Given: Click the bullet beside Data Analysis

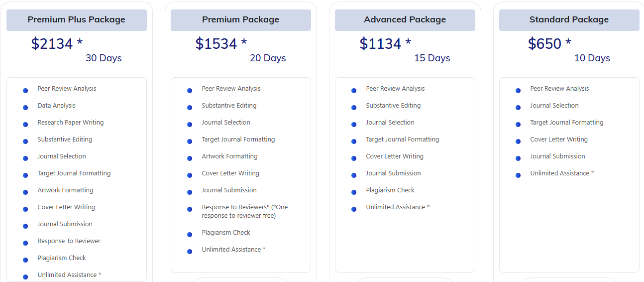Looking at the screenshot, I should pyautogui.click(x=25, y=108).
